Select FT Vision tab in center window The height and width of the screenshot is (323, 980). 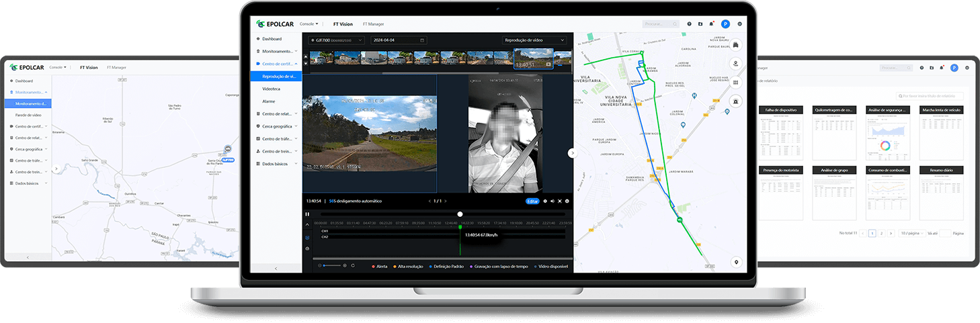343,24
